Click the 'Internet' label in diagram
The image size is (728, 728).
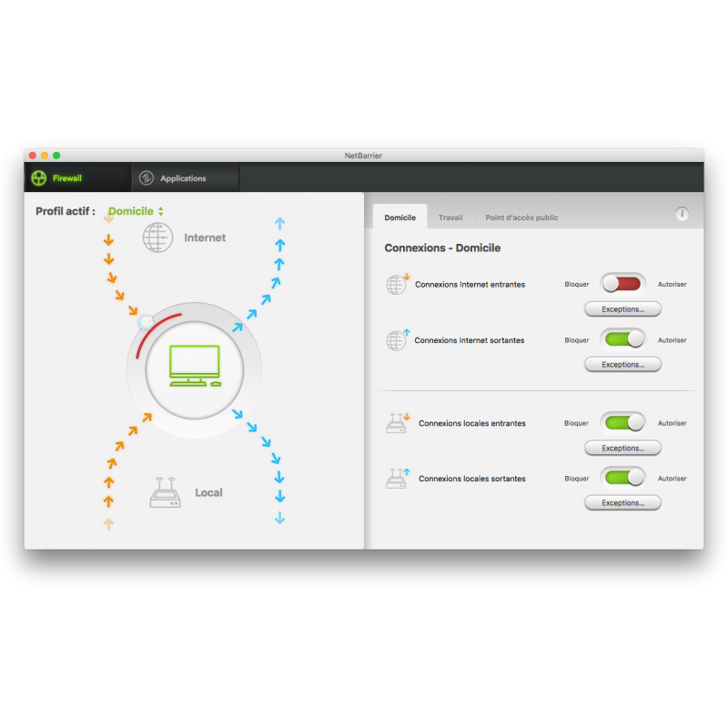(205, 238)
